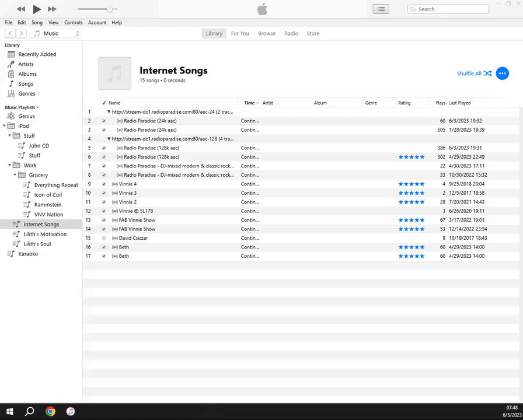Click Shuffle All link

click(474, 73)
